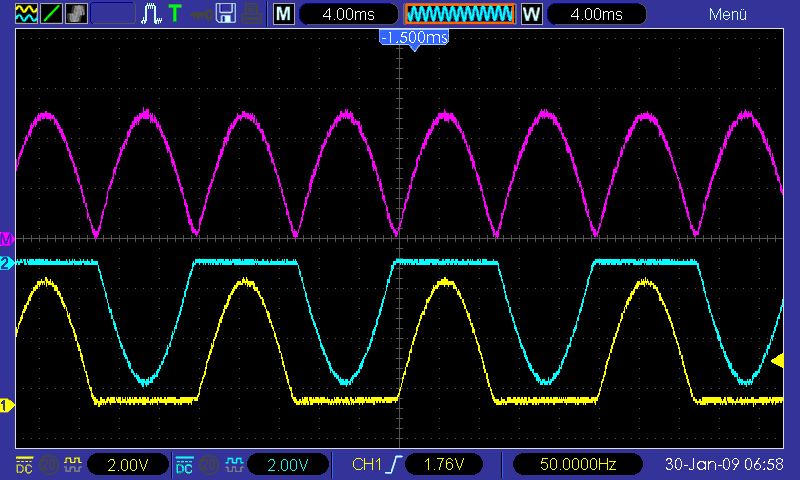Click the floppy disk save icon
800x480 pixels.
click(x=226, y=14)
